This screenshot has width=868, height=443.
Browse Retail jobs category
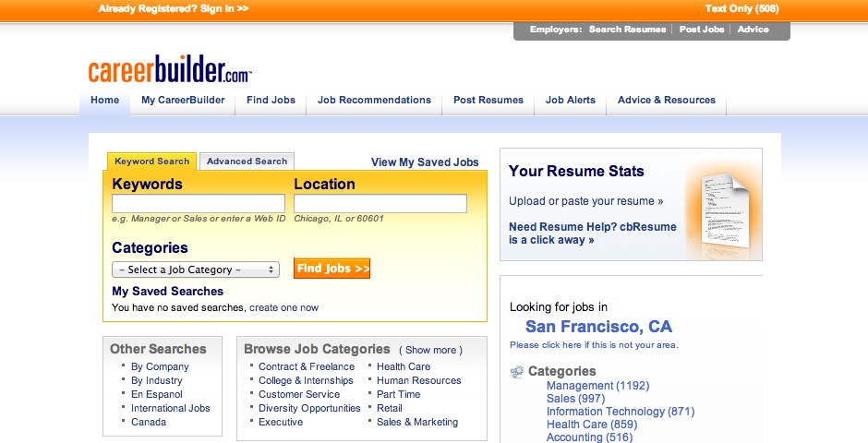[389, 408]
